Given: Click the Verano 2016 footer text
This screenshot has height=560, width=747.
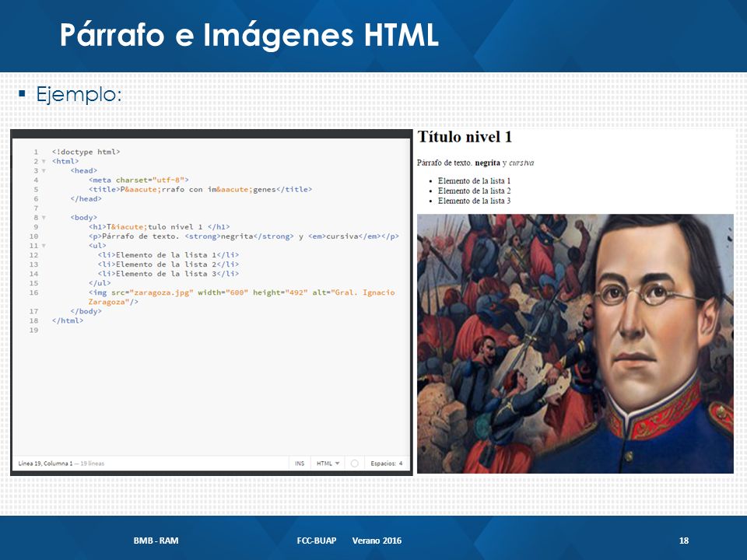Looking at the screenshot, I should click(377, 541).
